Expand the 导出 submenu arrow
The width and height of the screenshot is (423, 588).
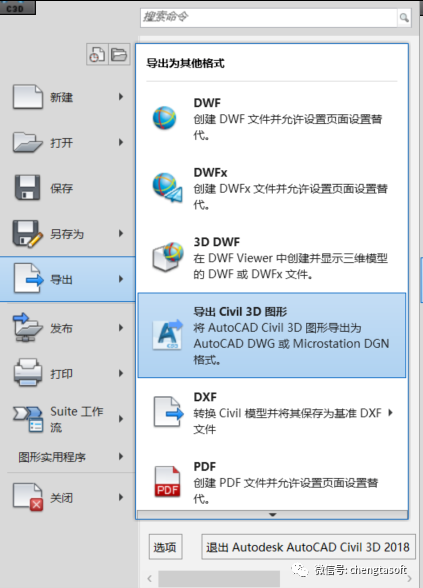pos(121,279)
